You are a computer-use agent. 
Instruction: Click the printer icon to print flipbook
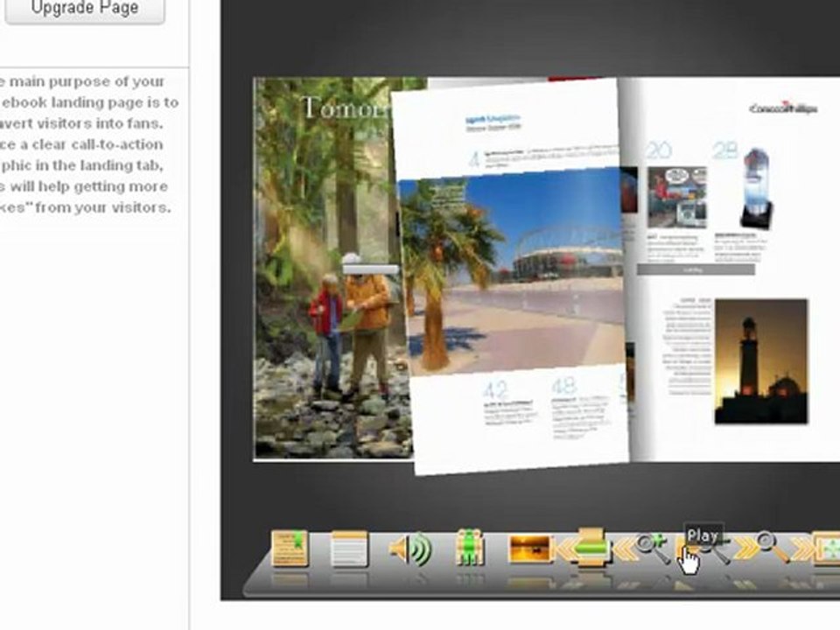tap(591, 548)
